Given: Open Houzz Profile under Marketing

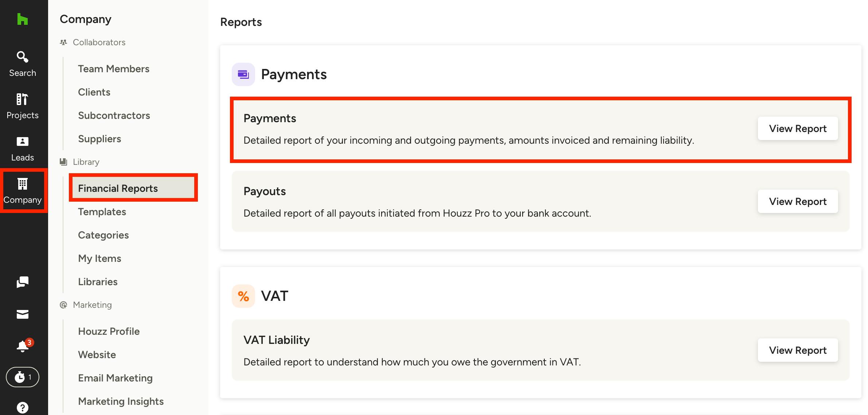Looking at the screenshot, I should [x=109, y=331].
